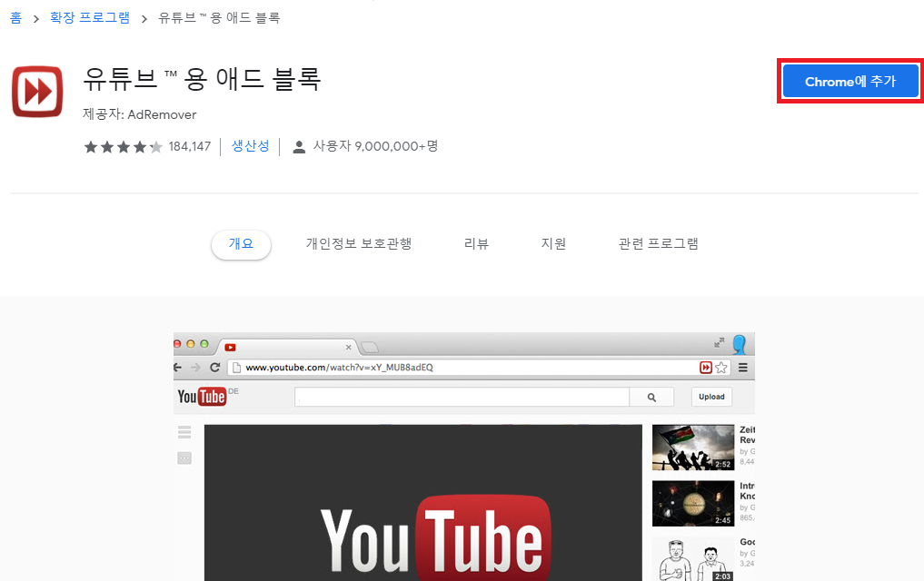Click the 제공자: AdRemover text
Screen dimensions: 924x581
140,114
